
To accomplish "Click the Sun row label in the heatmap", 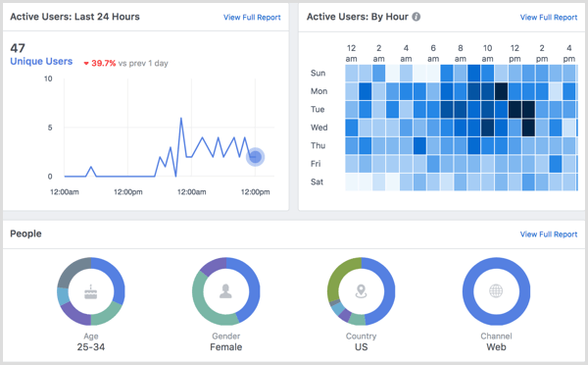I will click(318, 74).
